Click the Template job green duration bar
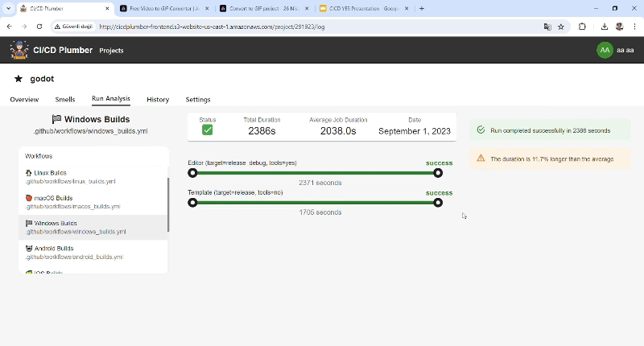Image resolution: width=644 pixels, height=346 pixels. [x=315, y=202]
